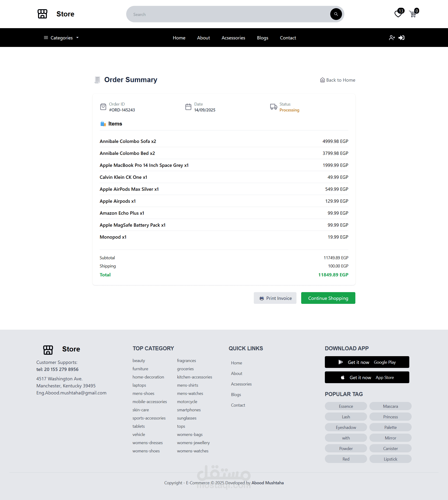Open the beauty category link
The width and height of the screenshot is (448, 500).
coord(139,360)
